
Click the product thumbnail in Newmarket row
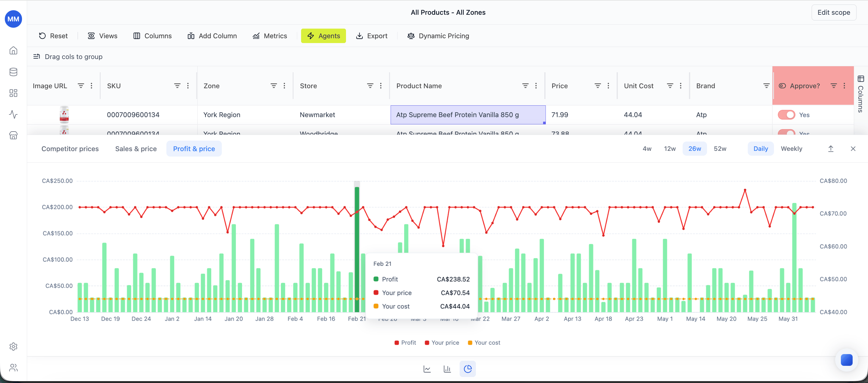(64, 114)
